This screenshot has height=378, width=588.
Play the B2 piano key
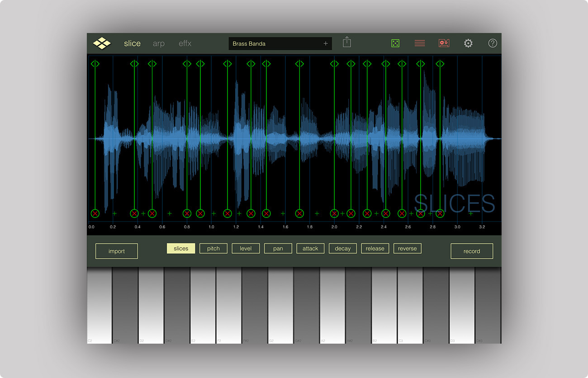pyautogui.click(x=384, y=305)
